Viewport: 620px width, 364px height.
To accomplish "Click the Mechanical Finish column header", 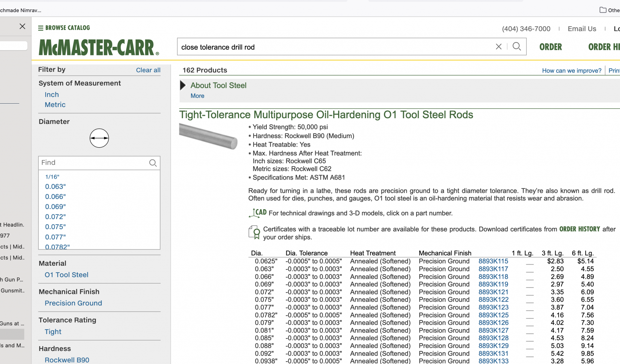I will coord(445,253).
